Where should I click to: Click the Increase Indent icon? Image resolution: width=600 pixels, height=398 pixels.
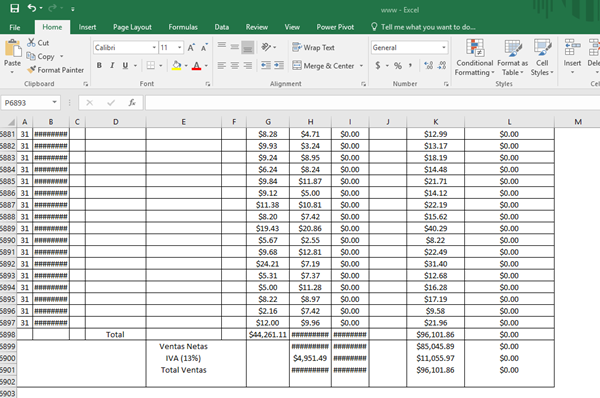click(x=279, y=65)
